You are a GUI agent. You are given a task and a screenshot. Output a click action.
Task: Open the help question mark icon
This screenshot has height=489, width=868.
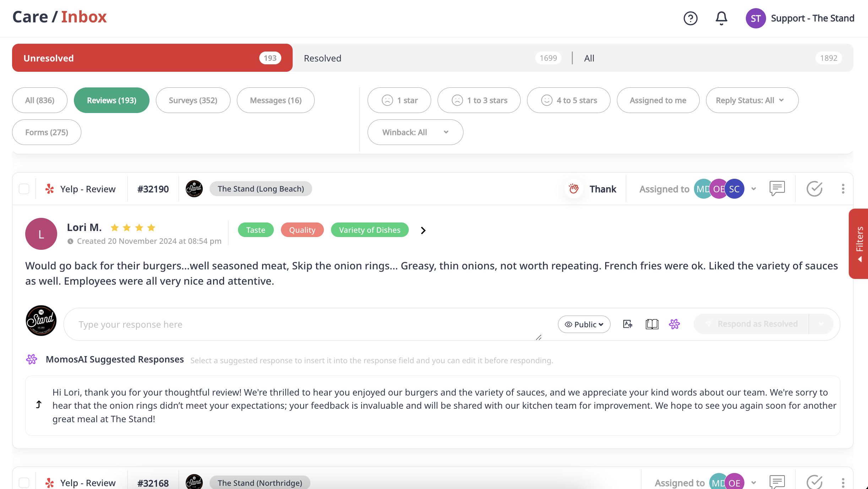pyautogui.click(x=690, y=18)
